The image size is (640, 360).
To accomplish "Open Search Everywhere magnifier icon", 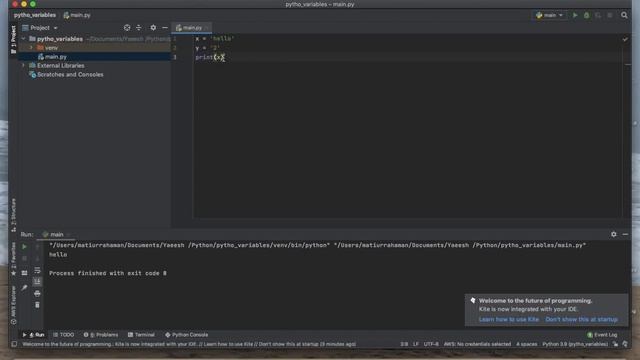I will (x=624, y=15).
